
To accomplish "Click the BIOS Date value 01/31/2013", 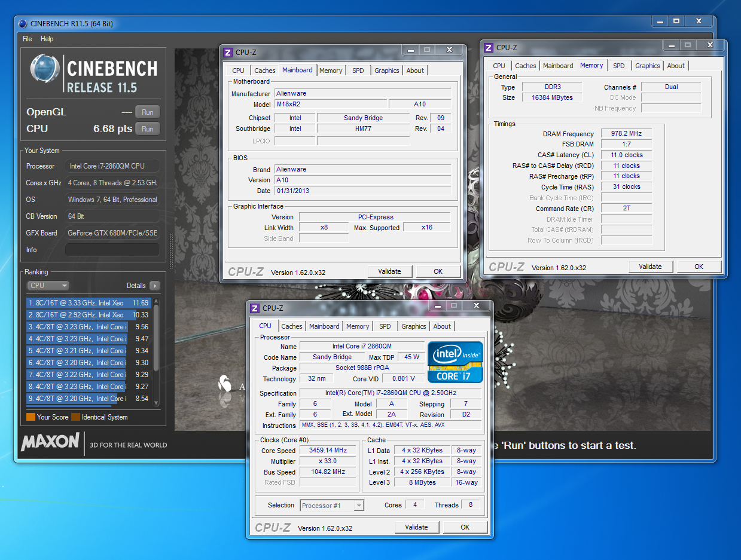I will tap(362, 191).
